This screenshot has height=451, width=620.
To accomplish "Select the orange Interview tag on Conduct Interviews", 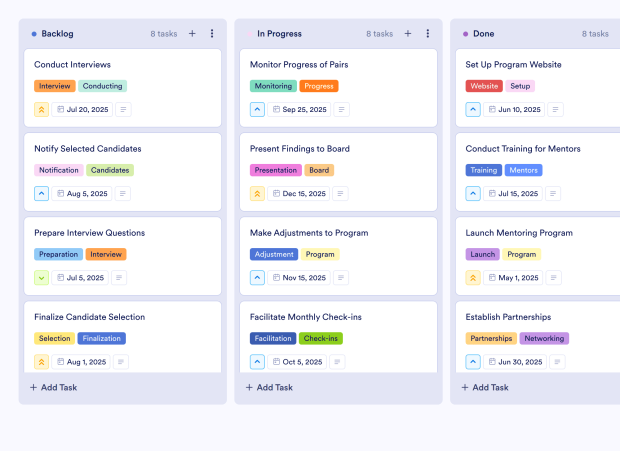I will pos(54,86).
